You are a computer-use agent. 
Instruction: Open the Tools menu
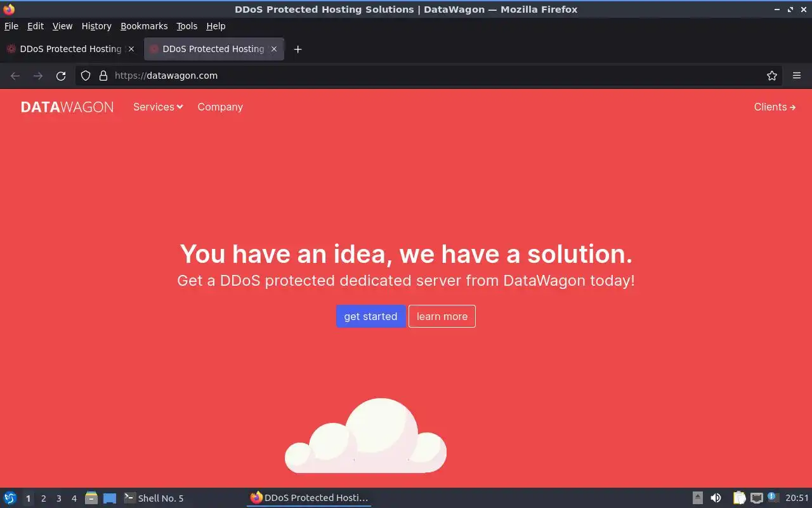[187, 26]
